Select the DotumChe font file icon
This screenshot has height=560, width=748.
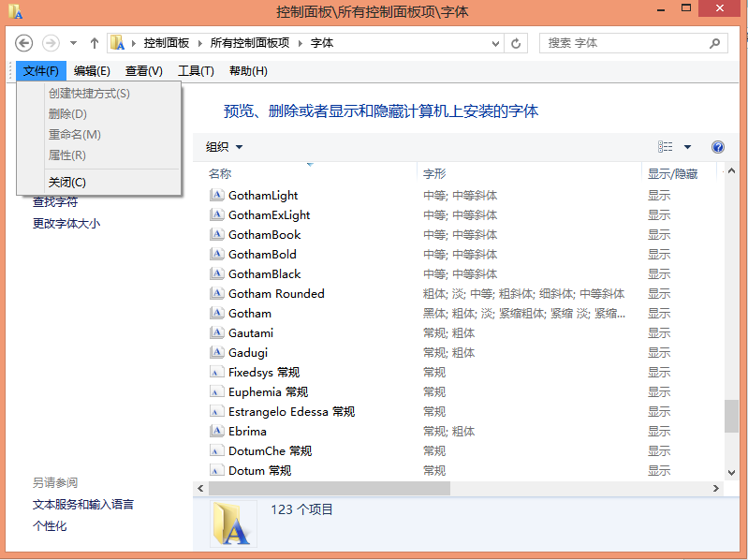[216, 450]
